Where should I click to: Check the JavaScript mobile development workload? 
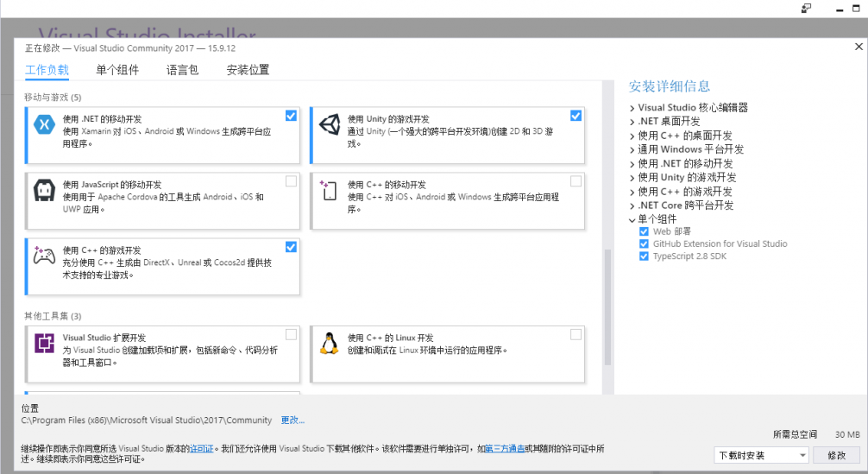(x=291, y=181)
